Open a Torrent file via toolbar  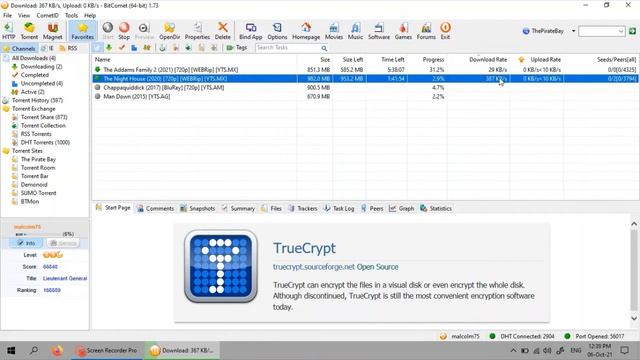click(x=29, y=31)
